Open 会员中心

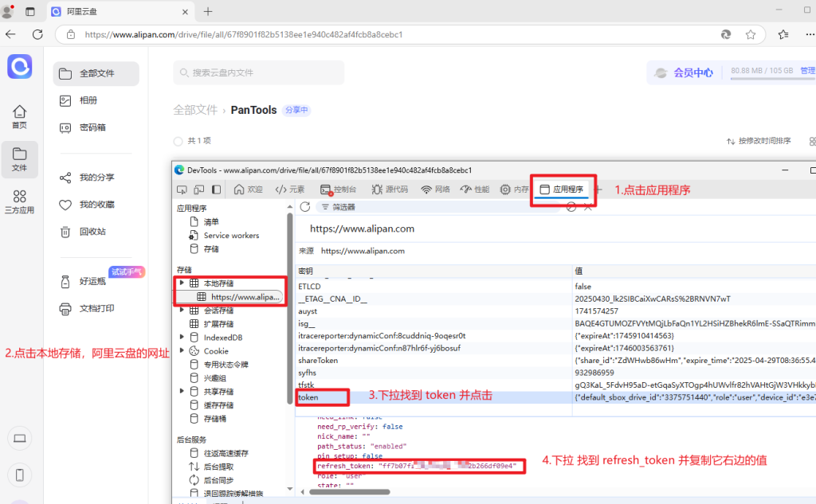pyautogui.click(x=685, y=72)
